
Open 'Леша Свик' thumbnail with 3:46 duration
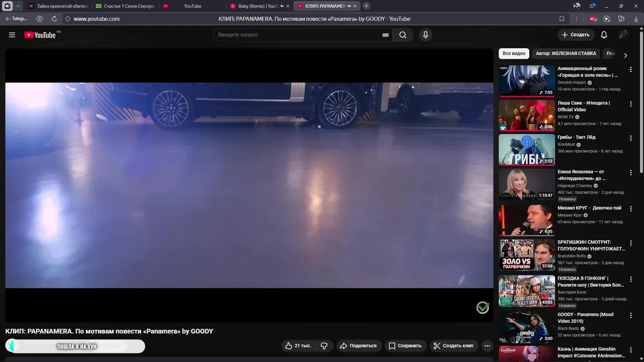[x=527, y=115]
